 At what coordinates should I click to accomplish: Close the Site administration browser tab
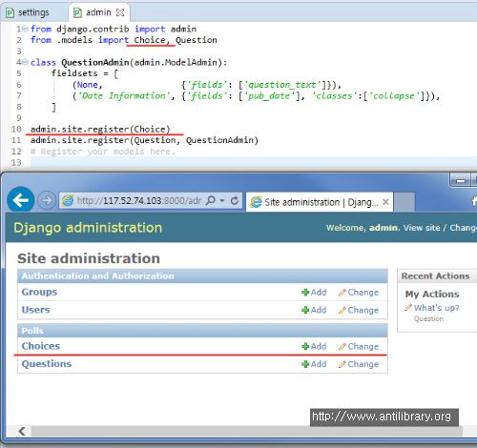click(385, 202)
